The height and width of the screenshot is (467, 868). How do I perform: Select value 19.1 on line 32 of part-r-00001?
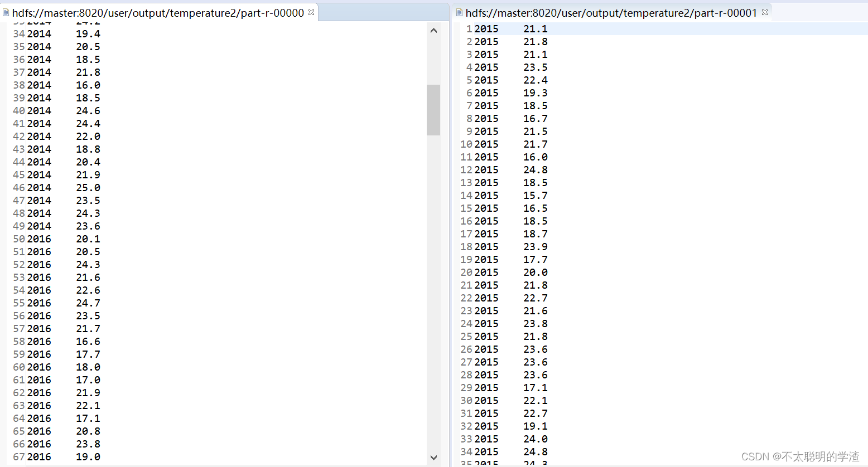pyautogui.click(x=536, y=426)
